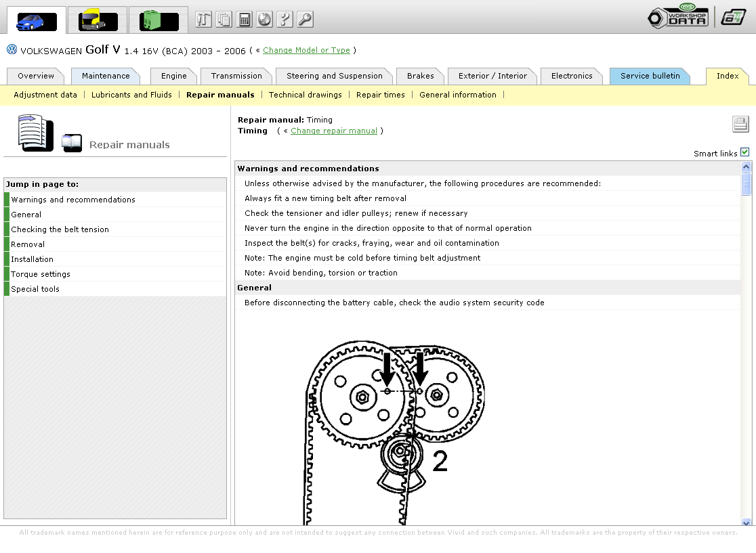Click the open book manual icon
This screenshot has width=756, height=553.
coord(72,143)
